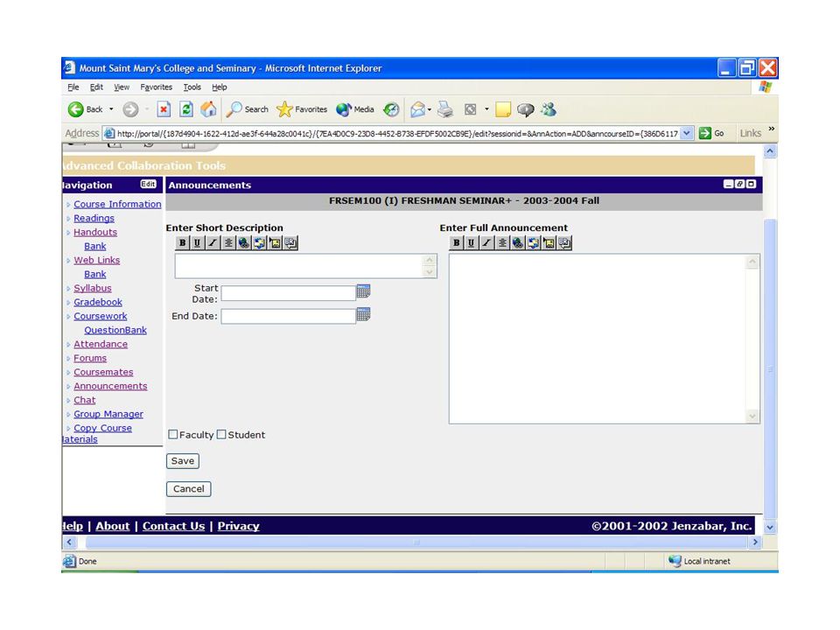Open browser History icon

391,109
